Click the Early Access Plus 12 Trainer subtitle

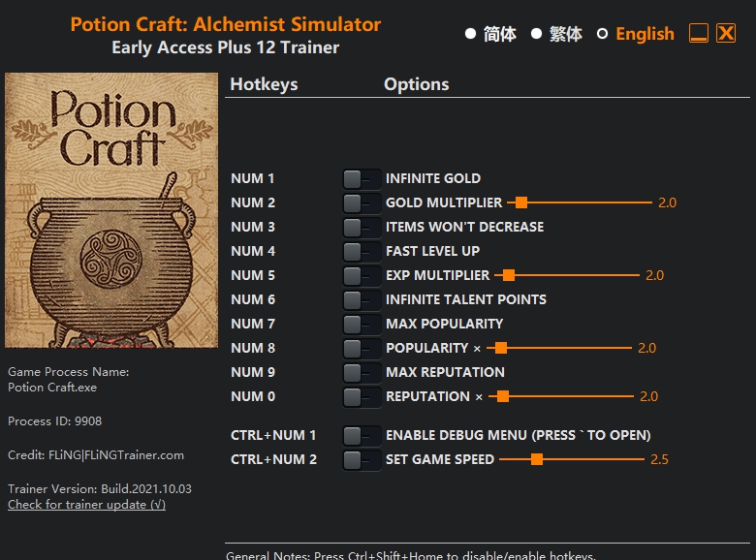pos(225,47)
